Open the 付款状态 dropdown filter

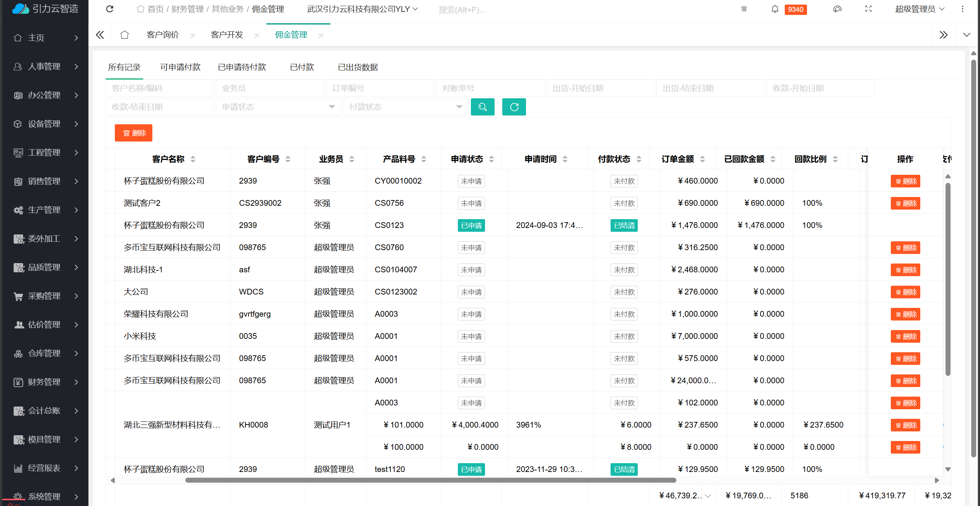pyautogui.click(x=406, y=107)
